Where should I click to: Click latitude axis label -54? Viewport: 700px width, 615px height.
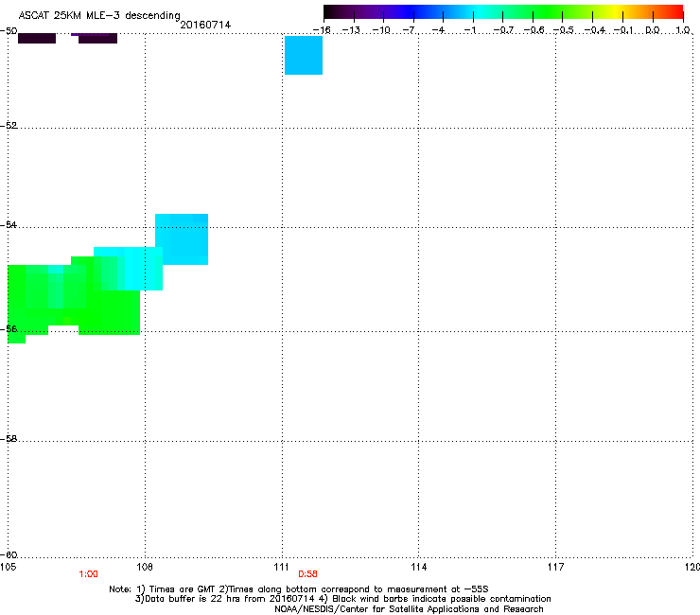pos(9,224)
